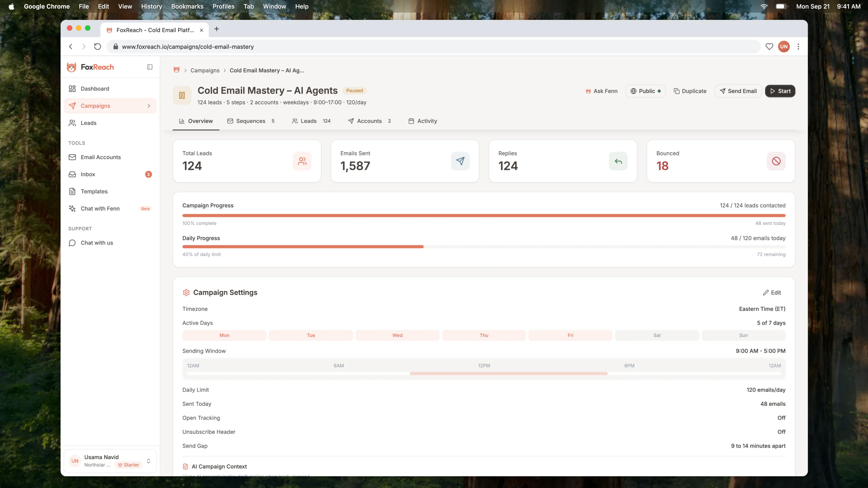Click the address bar URL
The height and width of the screenshot is (488, 868).
pos(188,46)
